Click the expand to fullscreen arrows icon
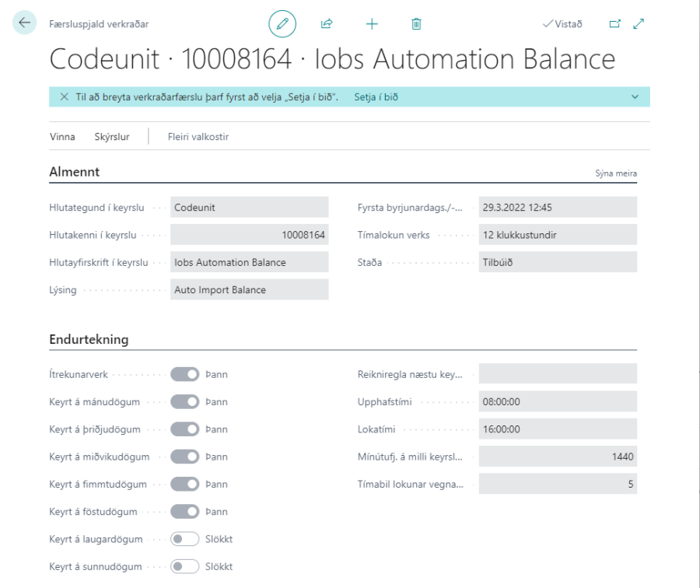 coord(639,24)
